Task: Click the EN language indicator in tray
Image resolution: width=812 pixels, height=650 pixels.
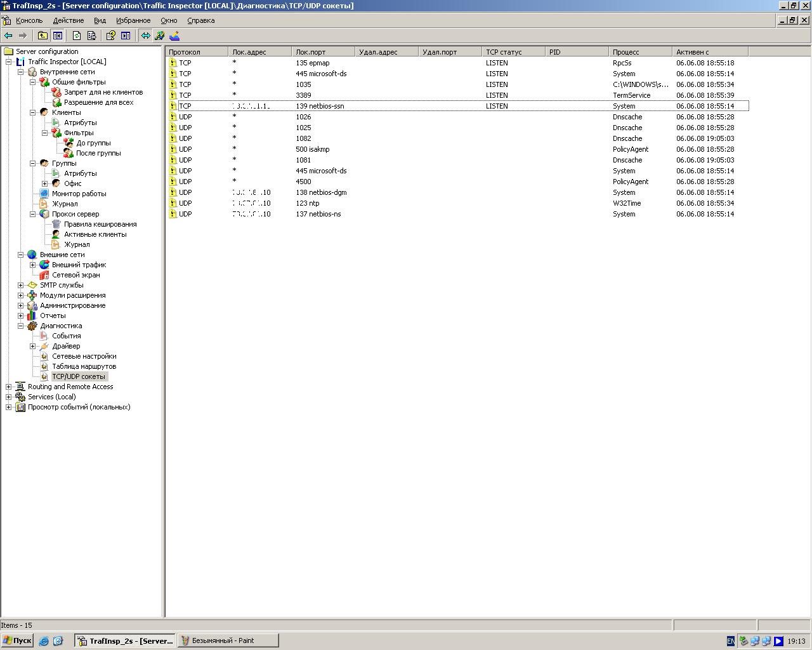Action: [x=731, y=641]
